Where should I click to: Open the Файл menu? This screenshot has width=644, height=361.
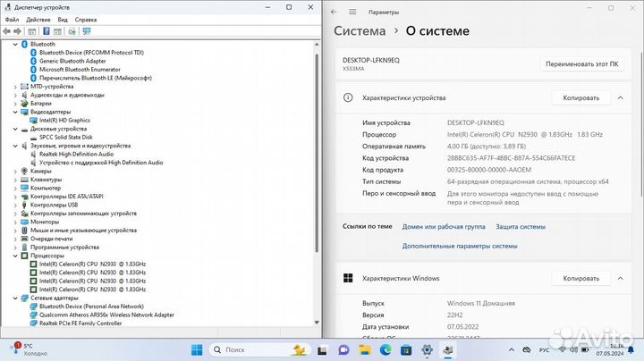point(12,20)
